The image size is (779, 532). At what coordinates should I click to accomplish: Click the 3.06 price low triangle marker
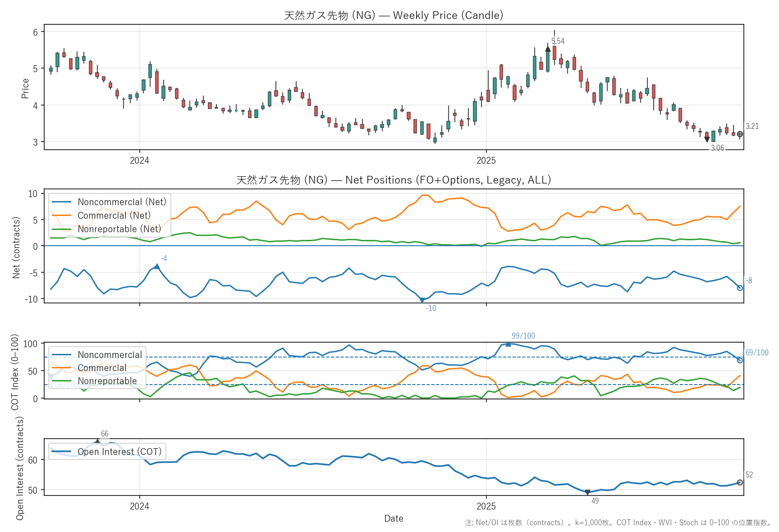point(707,140)
